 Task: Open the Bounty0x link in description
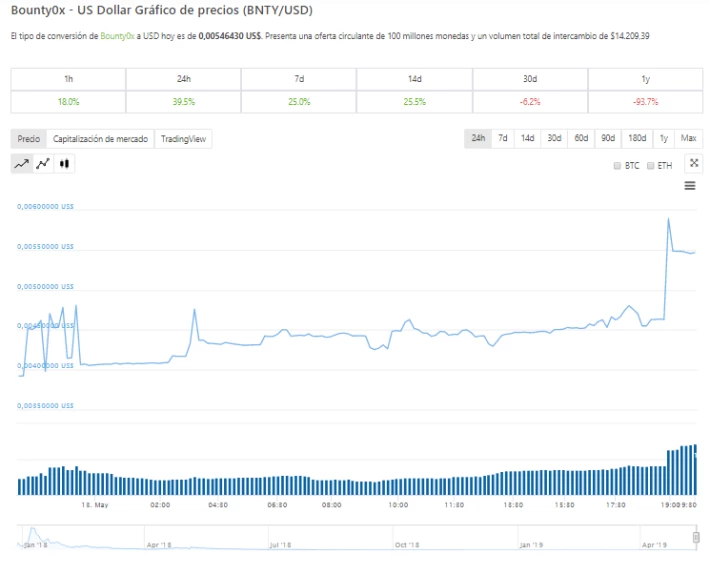pos(117,36)
